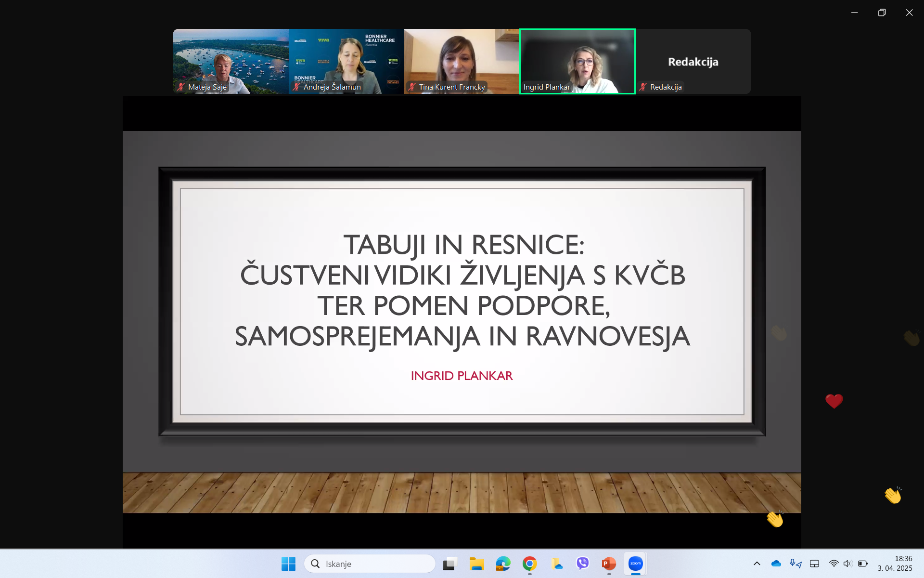Open the volume speaker tray icon
Viewport: 924px width, 578px height.
[x=847, y=563]
